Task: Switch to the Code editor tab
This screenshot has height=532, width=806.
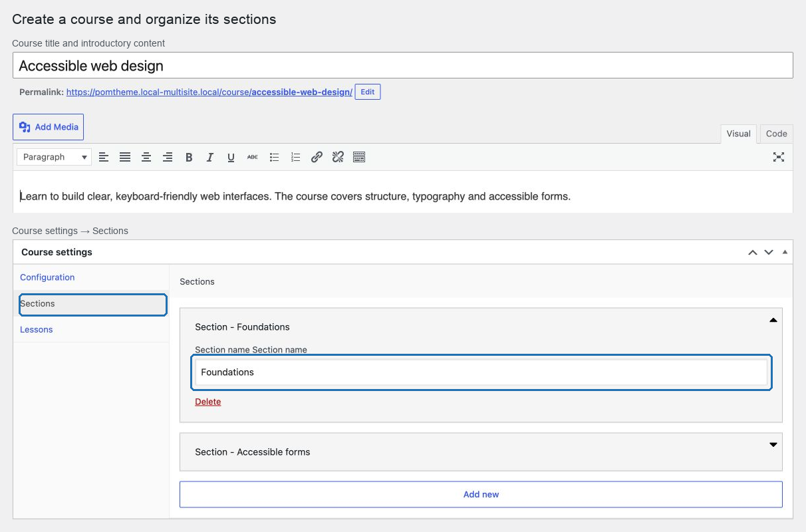Action: click(x=776, y=134)
